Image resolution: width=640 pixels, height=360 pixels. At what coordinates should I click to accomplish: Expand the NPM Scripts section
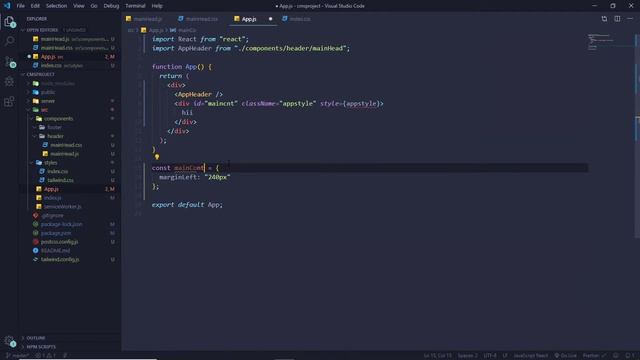click(41, 347)
